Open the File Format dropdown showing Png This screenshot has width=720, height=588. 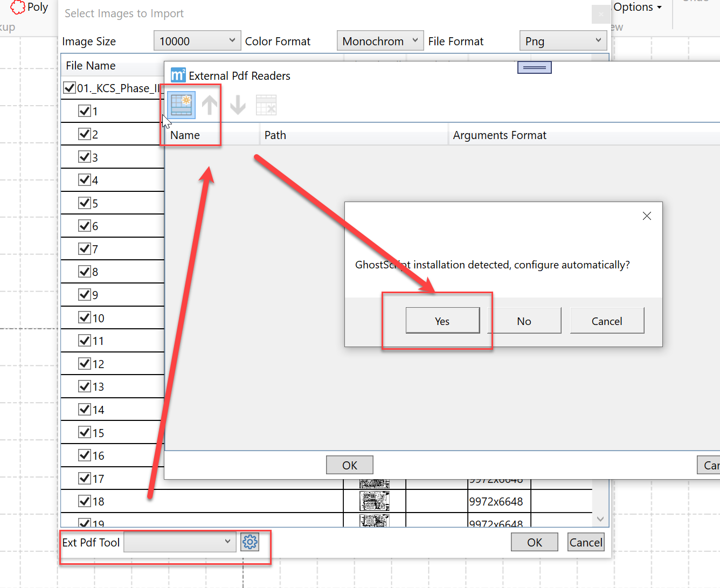(563, 41)
